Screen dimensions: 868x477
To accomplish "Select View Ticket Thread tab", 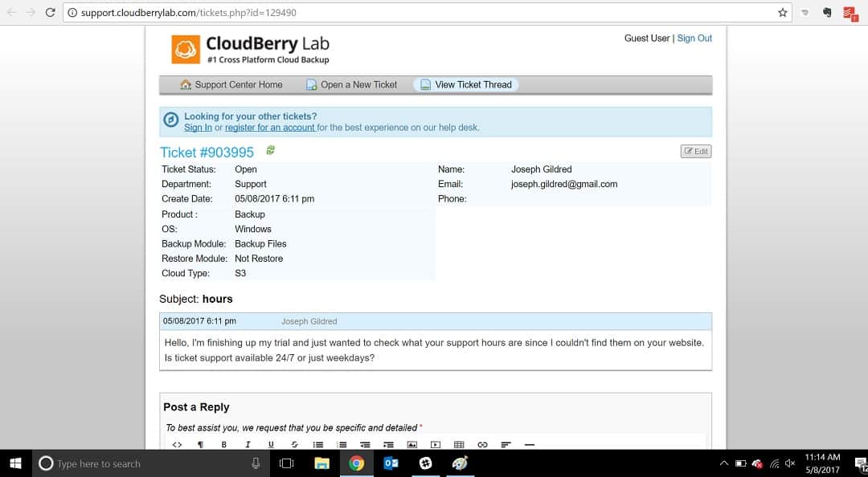I will [x=466, y=84].
